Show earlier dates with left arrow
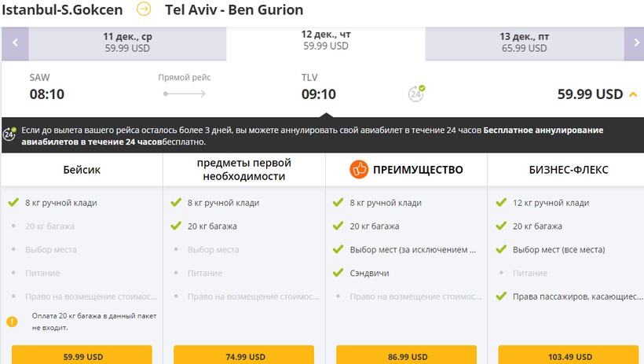644x364 pixels. coord(15,44)
